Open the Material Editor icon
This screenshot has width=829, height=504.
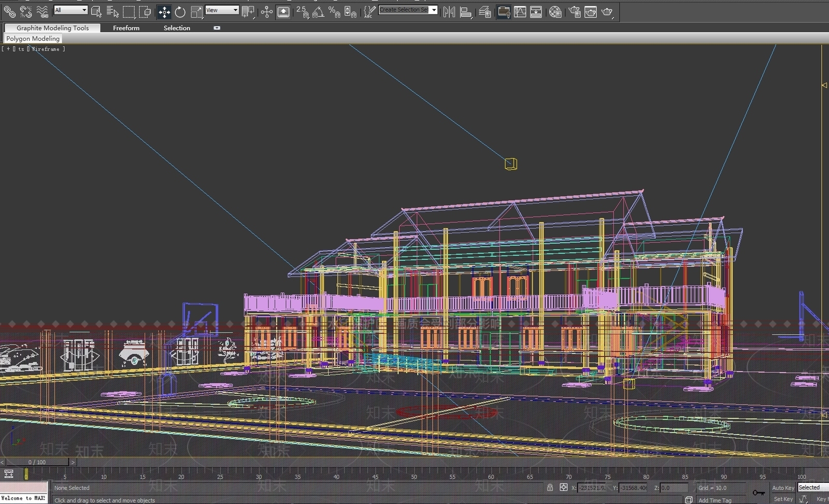point(555,11)
